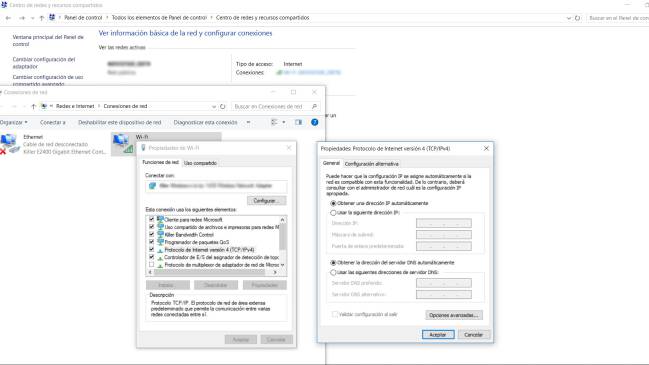Open Control Panel address history dropdown
This screenshot has height=365, width=649.
coord(568,18)
